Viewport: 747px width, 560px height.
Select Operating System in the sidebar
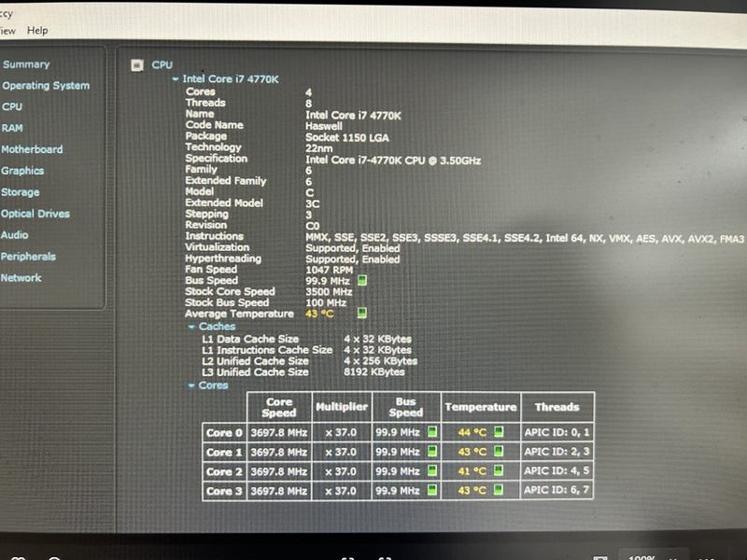click(x=47, y=85)
